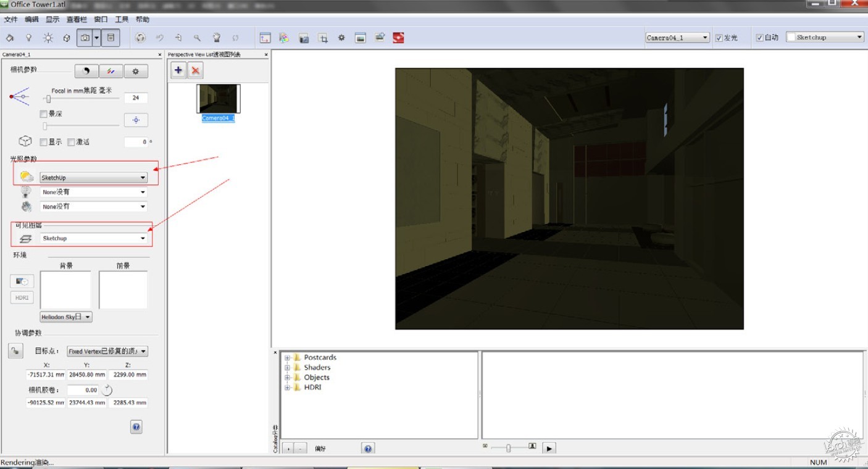Viewport: 868px width, 469px height.
Task: Click the background image environment button
Action: point(22,281)
